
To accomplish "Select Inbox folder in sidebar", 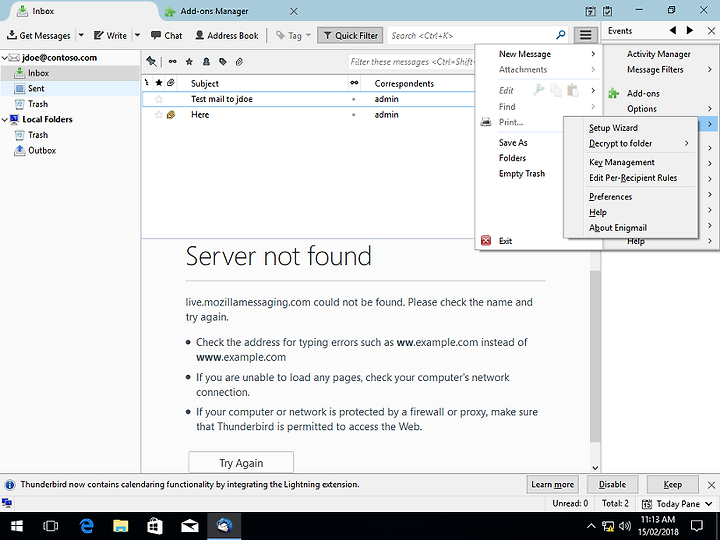I will tap(70, 73).
